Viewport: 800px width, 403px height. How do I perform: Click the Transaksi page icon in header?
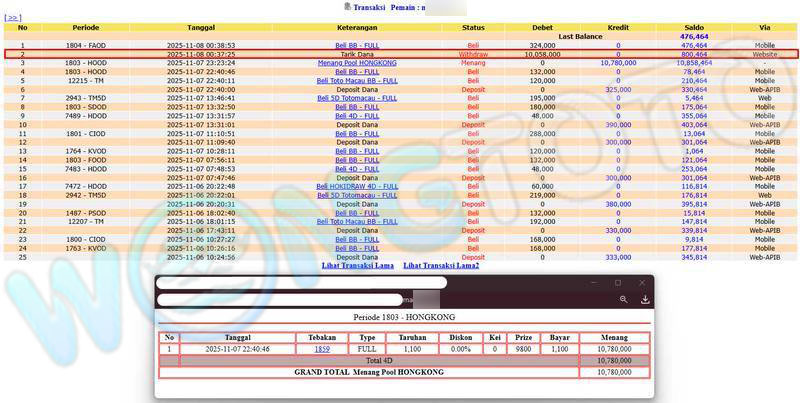[346, 7]
